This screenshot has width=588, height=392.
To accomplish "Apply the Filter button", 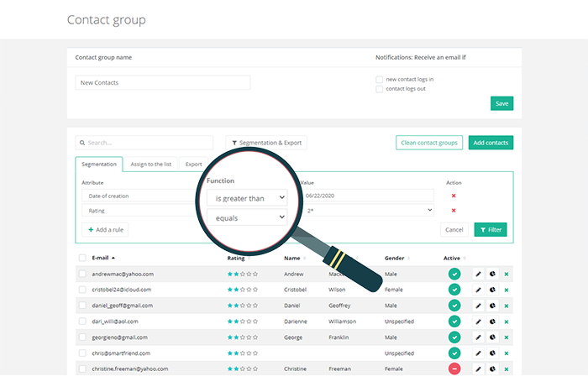I will pos(491,230).
